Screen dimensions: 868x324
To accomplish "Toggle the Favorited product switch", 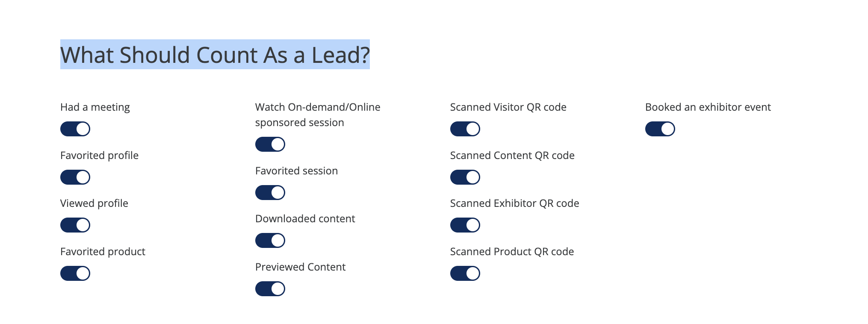I will pos(75,273).
